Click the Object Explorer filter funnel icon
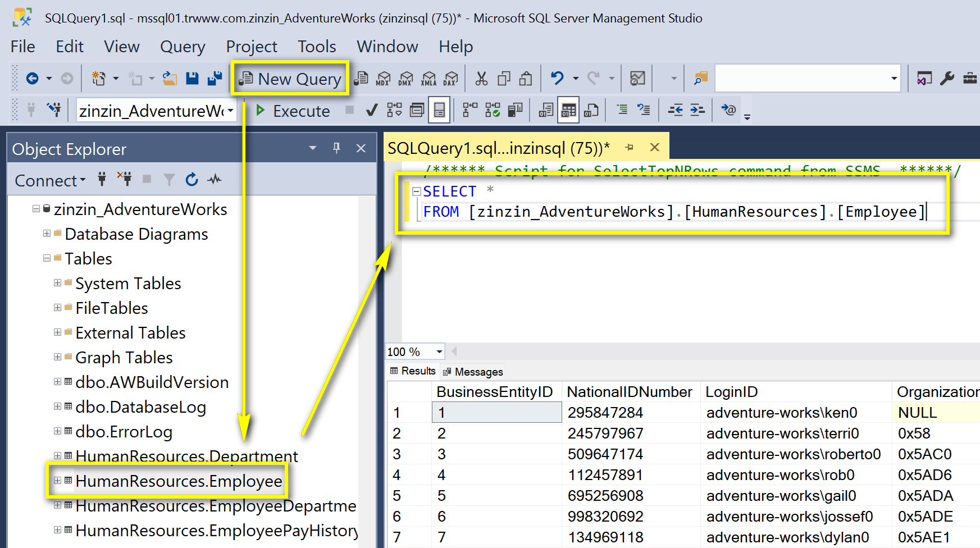The image size is (980, 548). click(168, 180)
